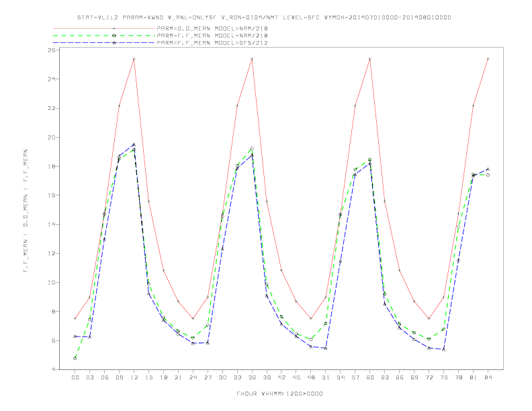This screenshot has height=411, width=532.
Task: Click the blue dashed line sample in legend
Action: click(x=104, y=43)
